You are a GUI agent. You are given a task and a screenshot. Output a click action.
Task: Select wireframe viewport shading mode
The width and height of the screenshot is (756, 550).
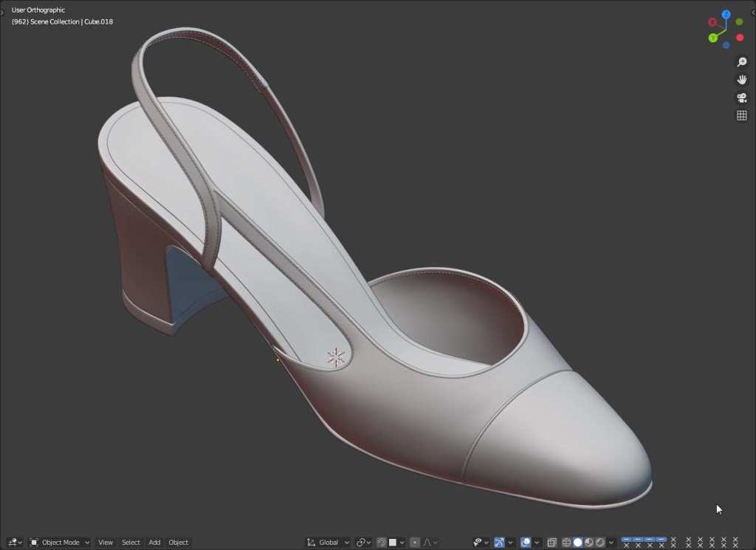567,543
